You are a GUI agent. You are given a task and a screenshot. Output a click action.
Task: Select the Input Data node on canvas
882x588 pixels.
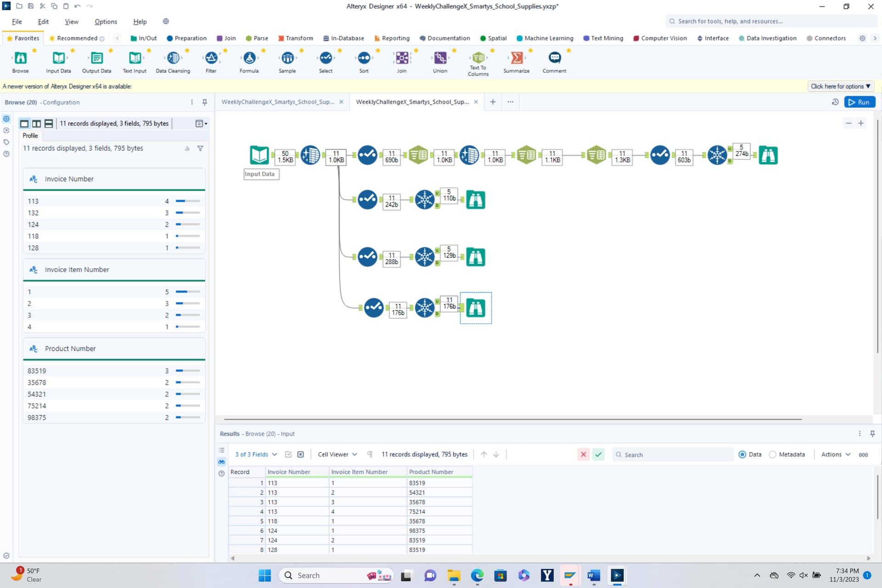pos(259,155)
